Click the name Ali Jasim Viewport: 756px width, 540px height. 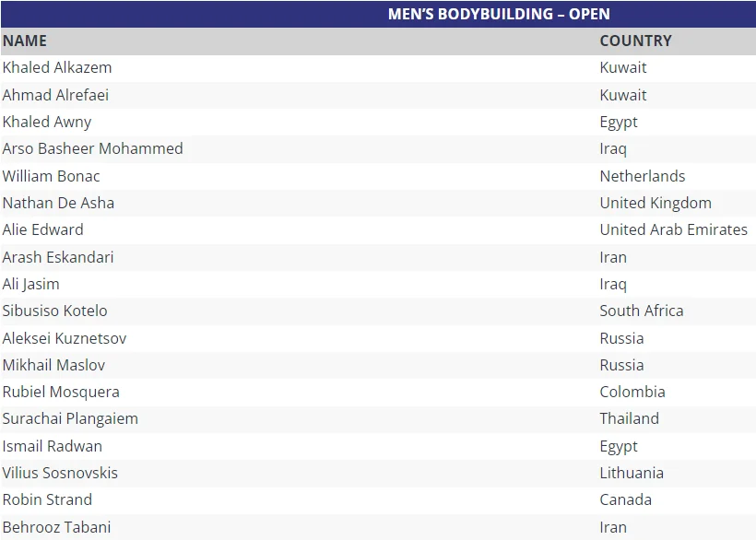pos(31,284)
